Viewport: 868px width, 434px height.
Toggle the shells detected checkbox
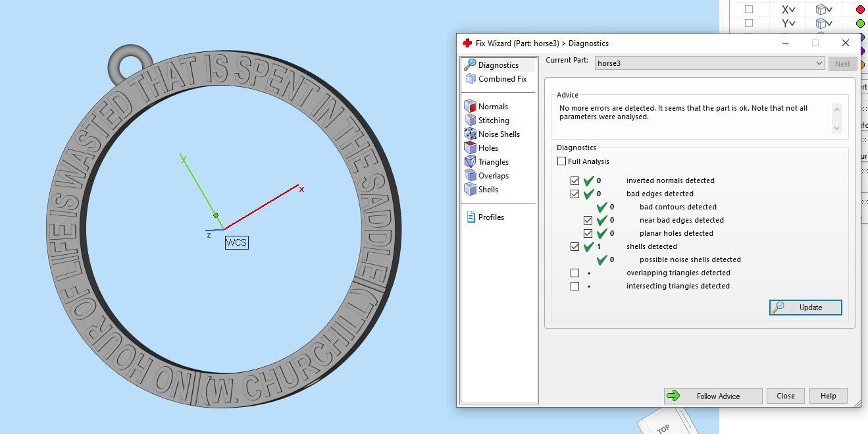(574, 246)
